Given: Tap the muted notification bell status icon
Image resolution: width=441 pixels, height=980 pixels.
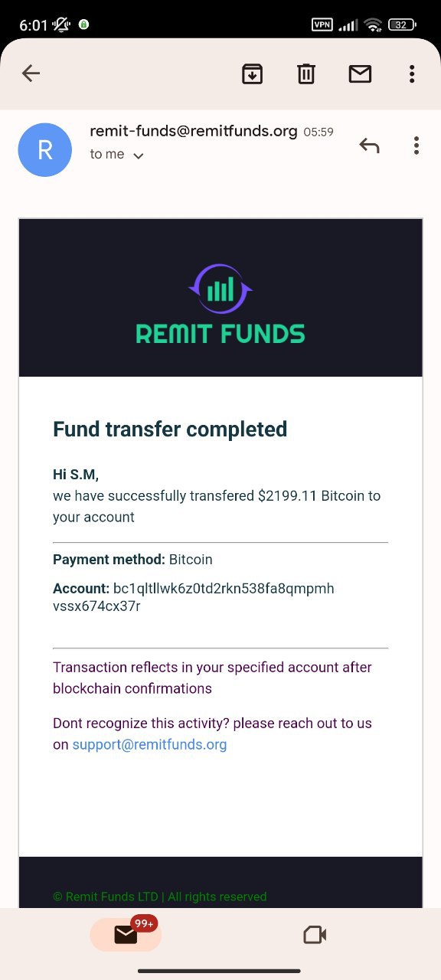Looking at the screenshot, I should click(61, 24).
